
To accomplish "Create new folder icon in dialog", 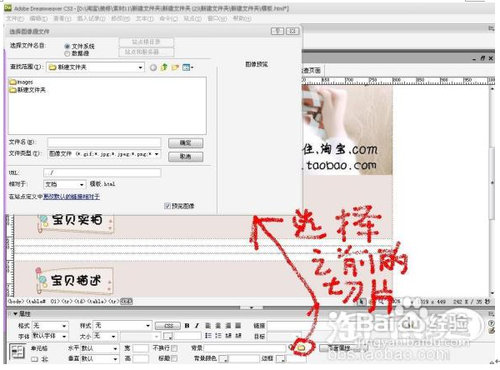I will tap(175, 67).
